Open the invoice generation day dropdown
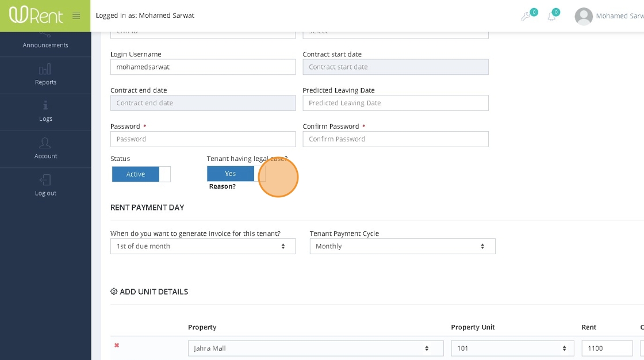644x360 pixels. tap(203, 246)
